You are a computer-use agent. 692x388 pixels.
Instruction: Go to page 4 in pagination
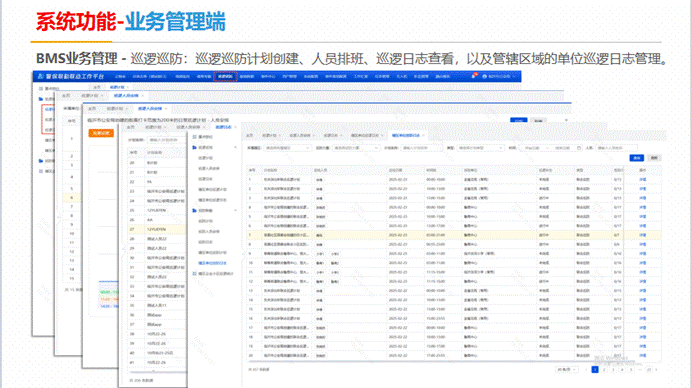pos(622,369)
